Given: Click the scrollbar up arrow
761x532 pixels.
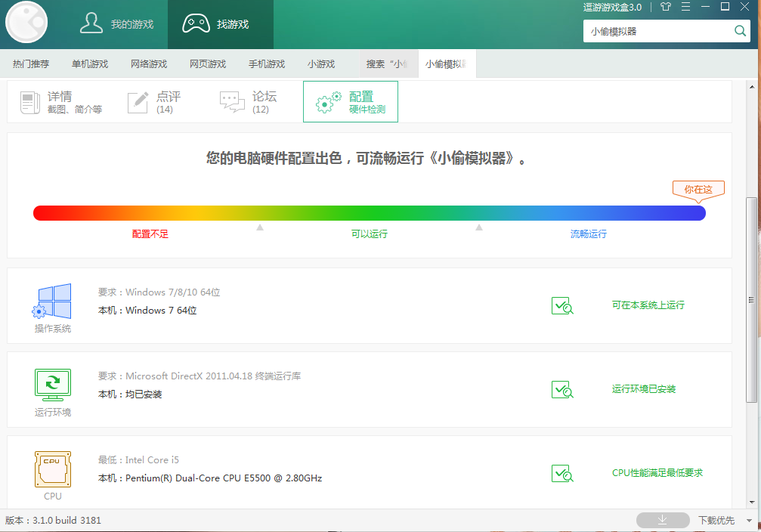Looking at the screenshot, I should coord(752,88).
